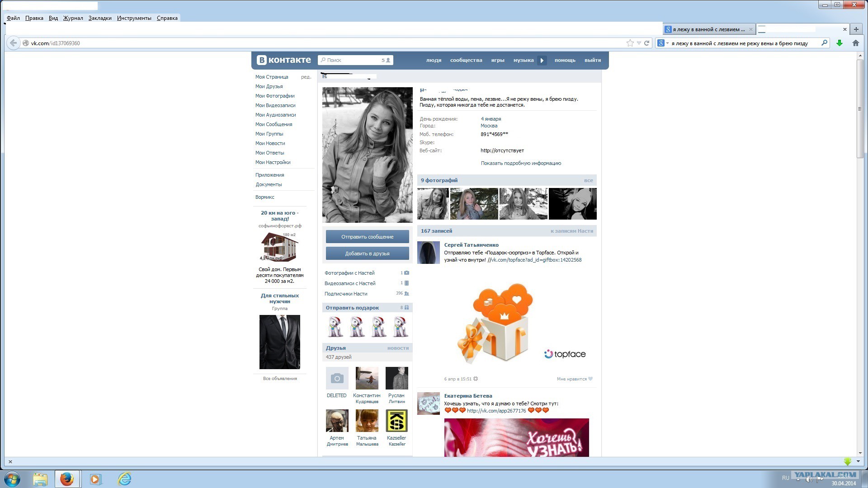Expand Показать подробную информацию

click(x=521, y=163)
